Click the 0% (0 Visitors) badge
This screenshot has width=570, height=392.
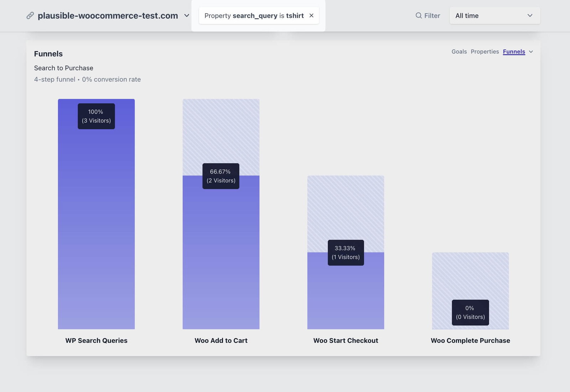click(470, 312)
